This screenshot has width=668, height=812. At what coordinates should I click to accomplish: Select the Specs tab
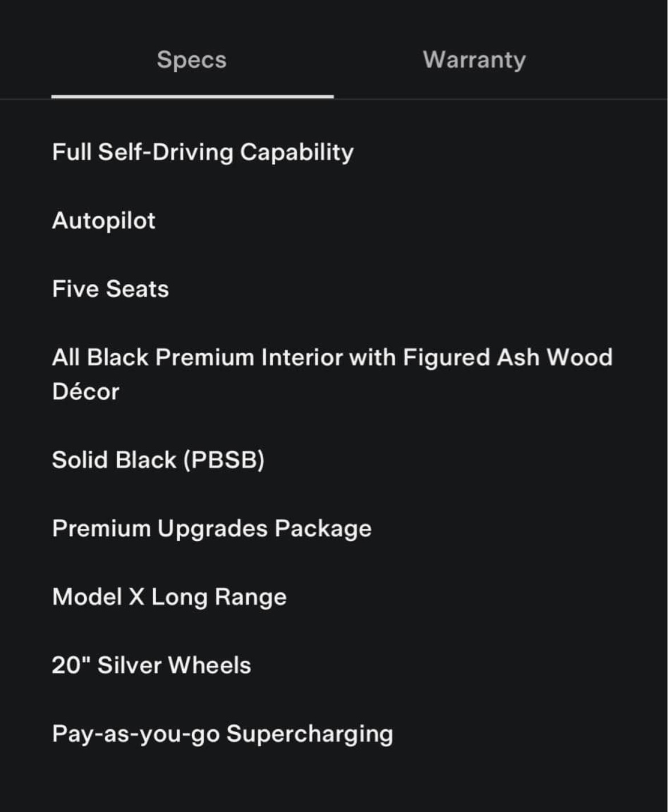click(192, 60)
